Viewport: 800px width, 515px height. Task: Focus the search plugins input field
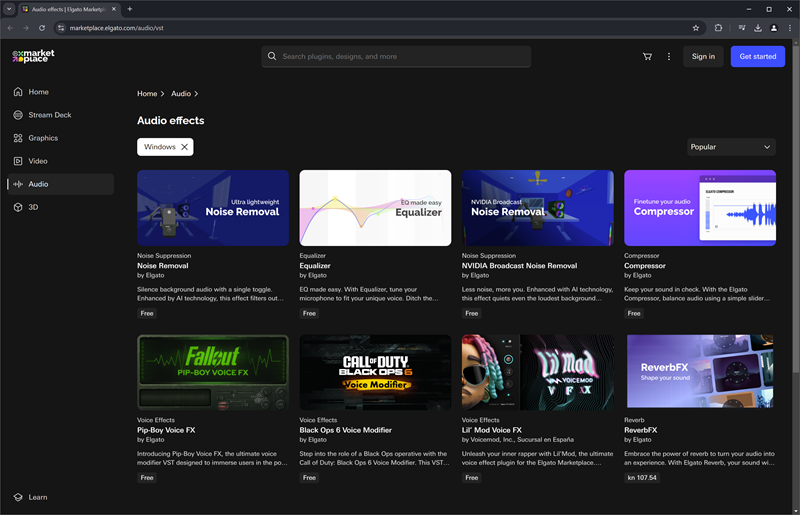[400, 56]
